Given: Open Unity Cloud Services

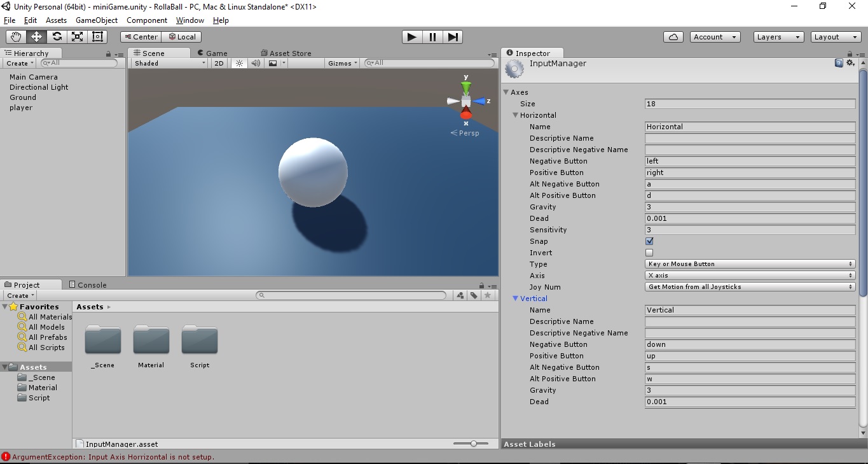Looking at the screenshot, I should [673, 36].
